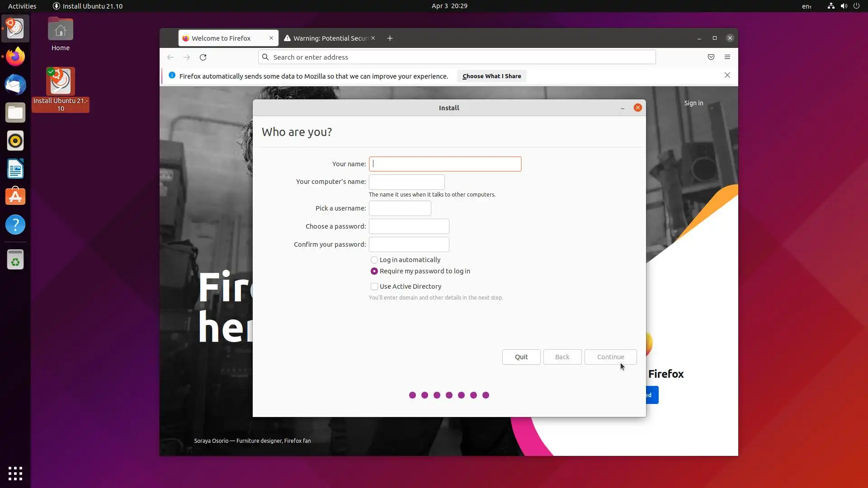
Task: Open keyboard language indicator menu
Action: pyautogui.click(x=807, y=6)
